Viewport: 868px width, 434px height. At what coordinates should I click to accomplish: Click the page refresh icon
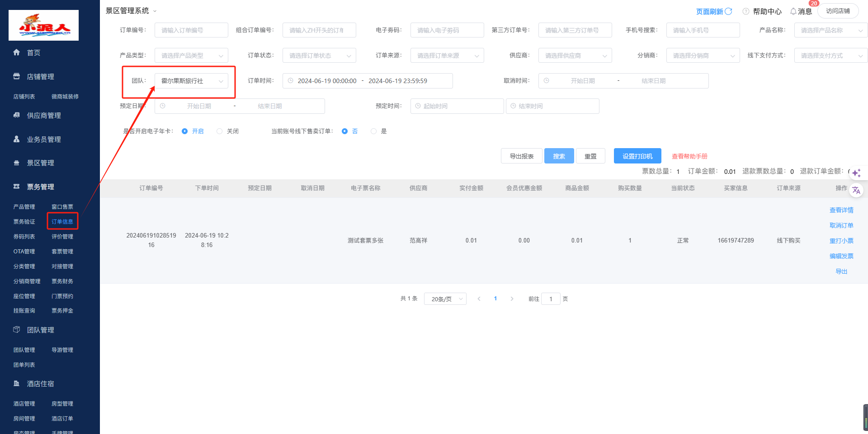(x=728, y=11)
